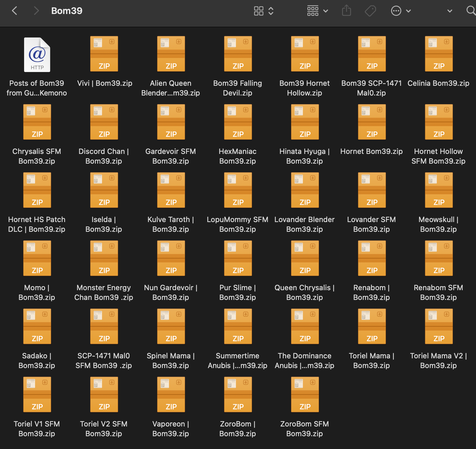Go back to the previous folder
Screen dimensions: 476x449
14,11
